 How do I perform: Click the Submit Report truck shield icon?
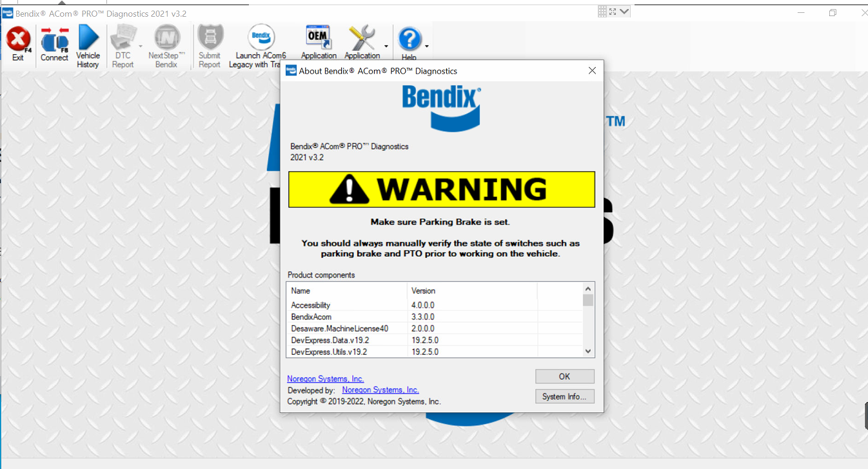pos(210,38)
